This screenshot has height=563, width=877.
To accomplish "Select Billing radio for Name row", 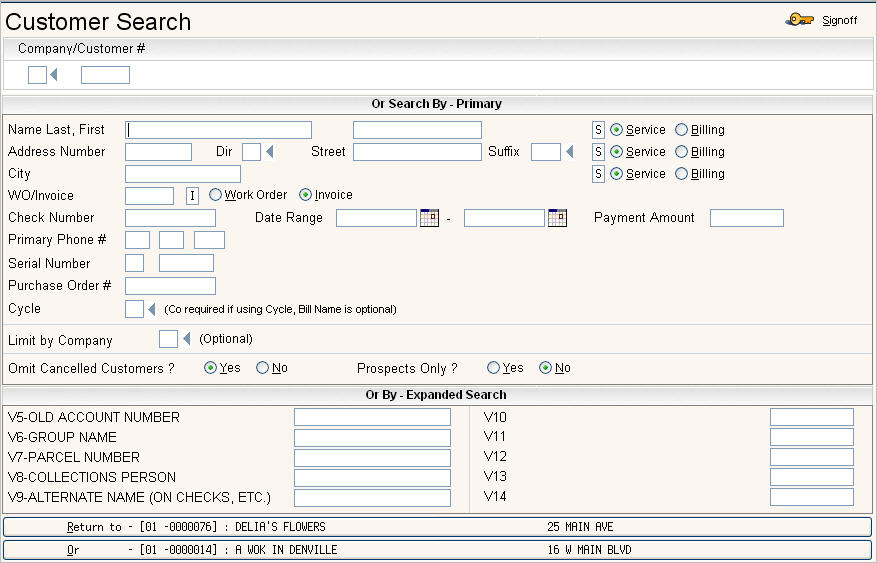I will [x=681, y=130].
